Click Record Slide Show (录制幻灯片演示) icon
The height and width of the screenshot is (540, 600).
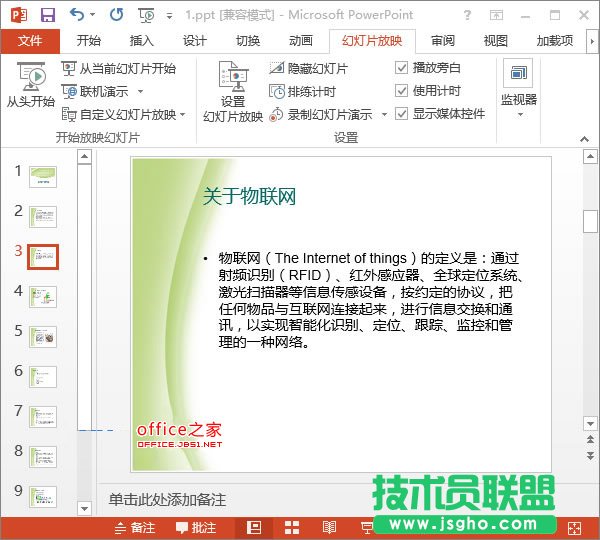point(276,114)
